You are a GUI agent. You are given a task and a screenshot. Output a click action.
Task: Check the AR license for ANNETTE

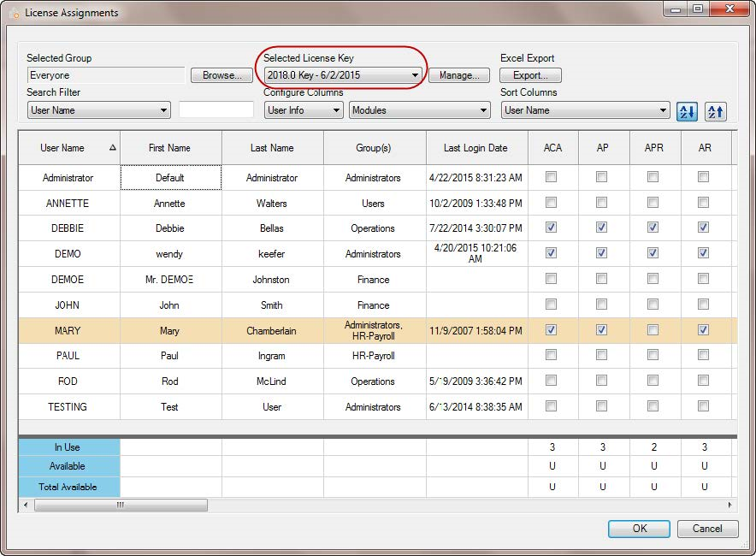pyautogui.click(x=704, y=203)
